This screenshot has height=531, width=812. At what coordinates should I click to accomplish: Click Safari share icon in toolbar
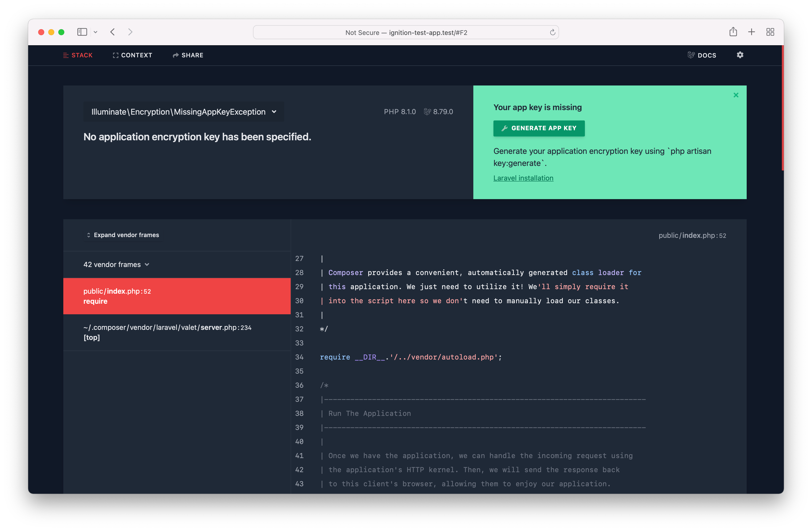[x=733, y=32]
